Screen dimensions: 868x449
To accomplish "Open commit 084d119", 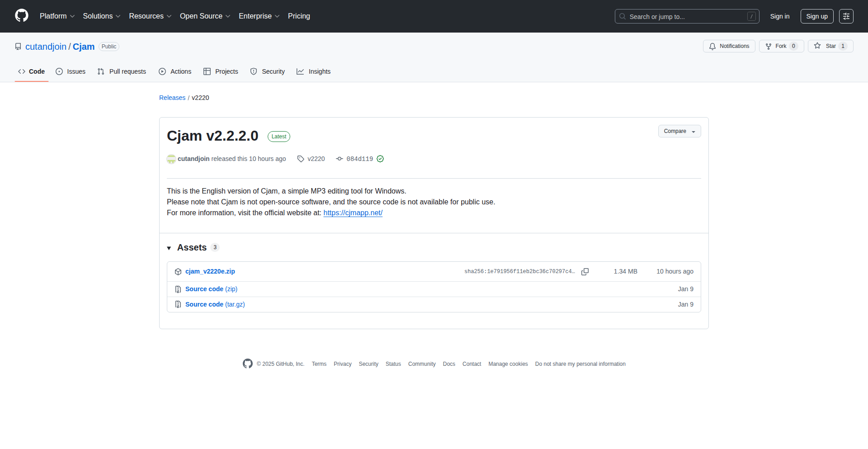I will [x=360, y=159].
